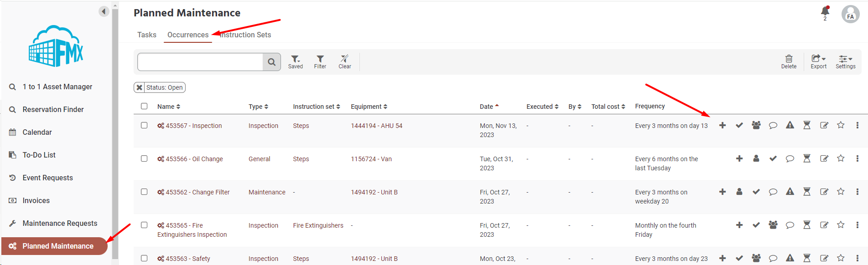Check the box for 453566 Oil Change
868x265 pixels.
click(144, 158)
